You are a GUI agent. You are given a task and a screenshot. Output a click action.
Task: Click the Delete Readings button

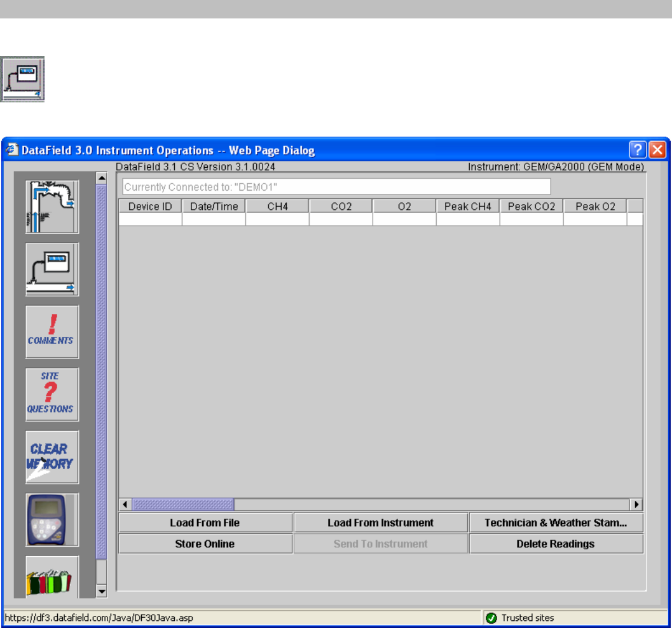556,543
